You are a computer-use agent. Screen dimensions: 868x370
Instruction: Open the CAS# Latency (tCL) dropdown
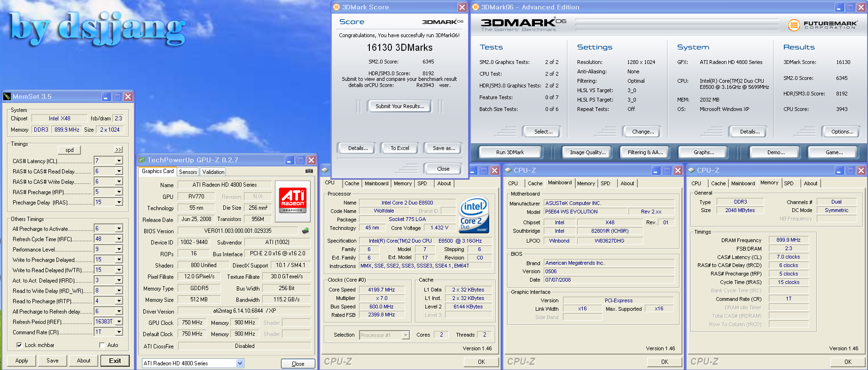click(x=119, y=161)
